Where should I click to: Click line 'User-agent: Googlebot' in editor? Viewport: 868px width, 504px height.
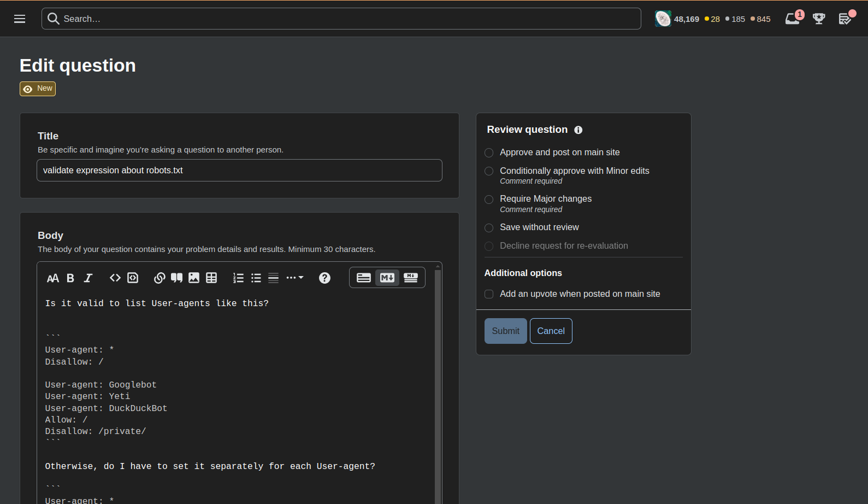(101, 385)
